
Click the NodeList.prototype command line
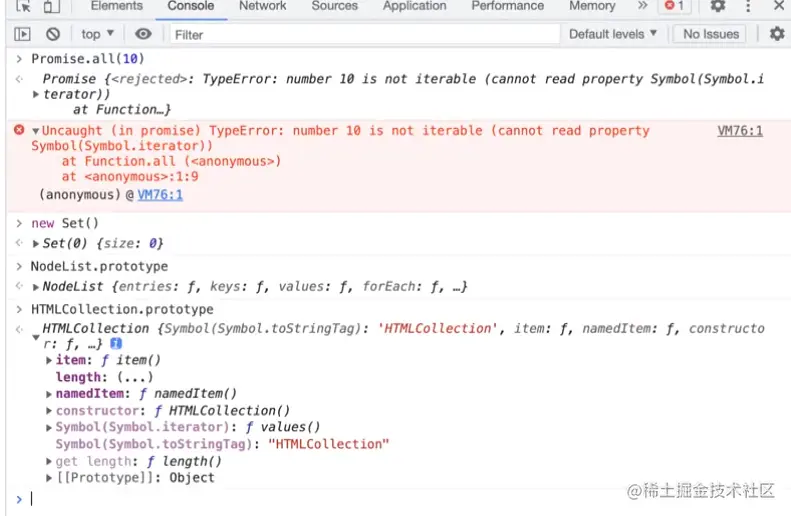99,266
